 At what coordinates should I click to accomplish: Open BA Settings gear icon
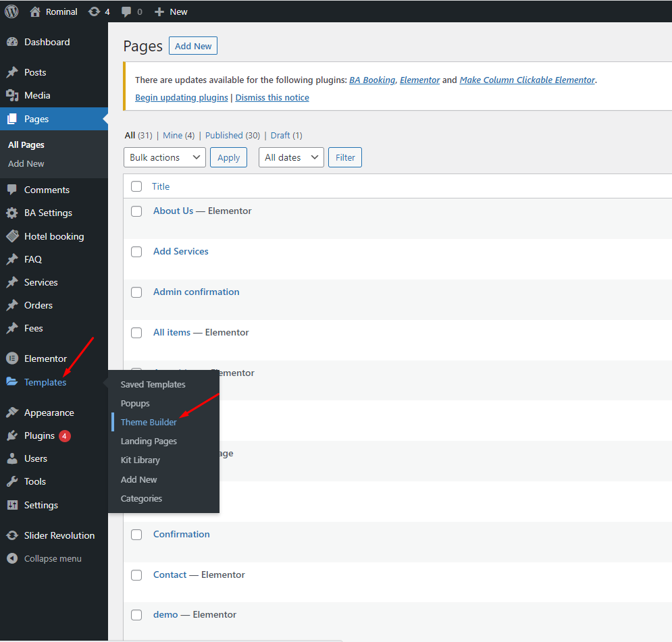[12, 213]
